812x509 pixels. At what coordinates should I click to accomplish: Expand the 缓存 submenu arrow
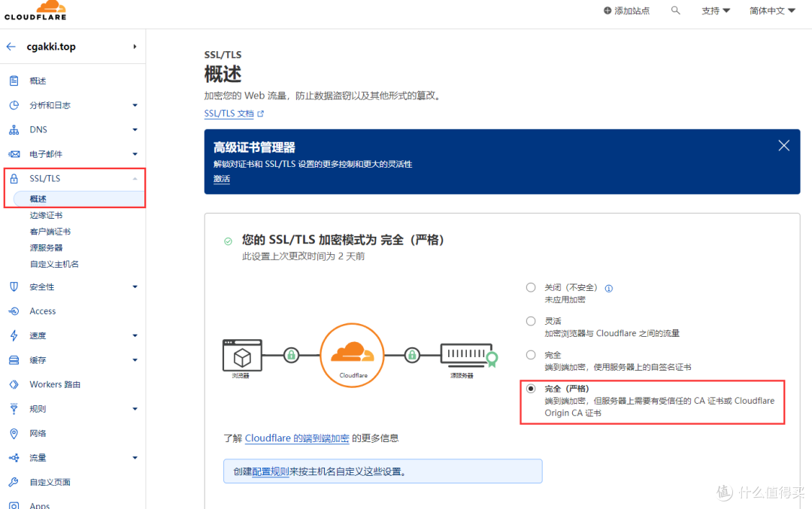click(x=135, y=360)
